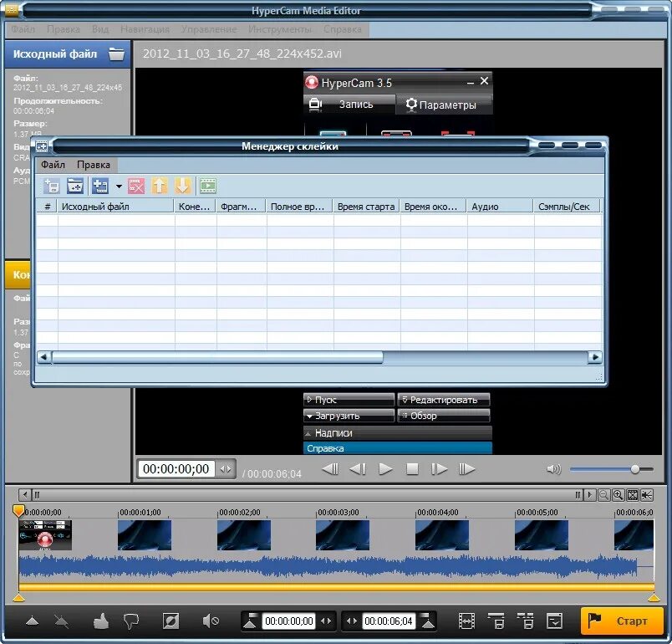Click the save join list icon in Менеджер склейки

[52, 187]
